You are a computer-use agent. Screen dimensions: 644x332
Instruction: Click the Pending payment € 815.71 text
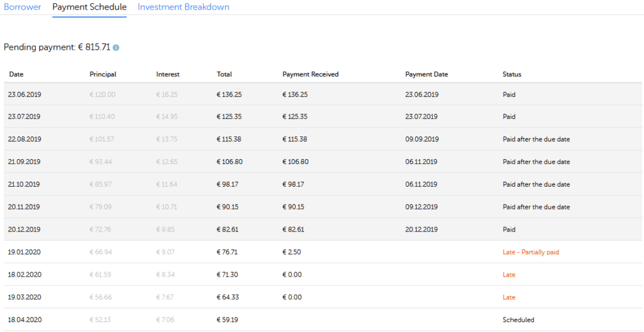(x=57, y=47)
